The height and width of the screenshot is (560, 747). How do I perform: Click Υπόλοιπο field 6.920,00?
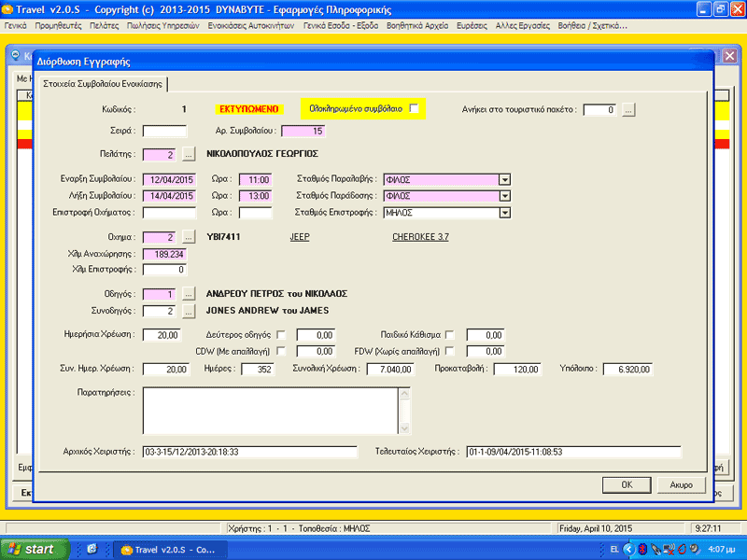tap(627, 369)
